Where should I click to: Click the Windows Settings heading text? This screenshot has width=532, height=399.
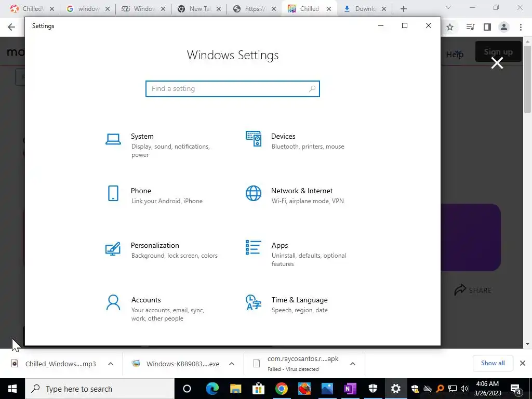(x=233, y=55)
